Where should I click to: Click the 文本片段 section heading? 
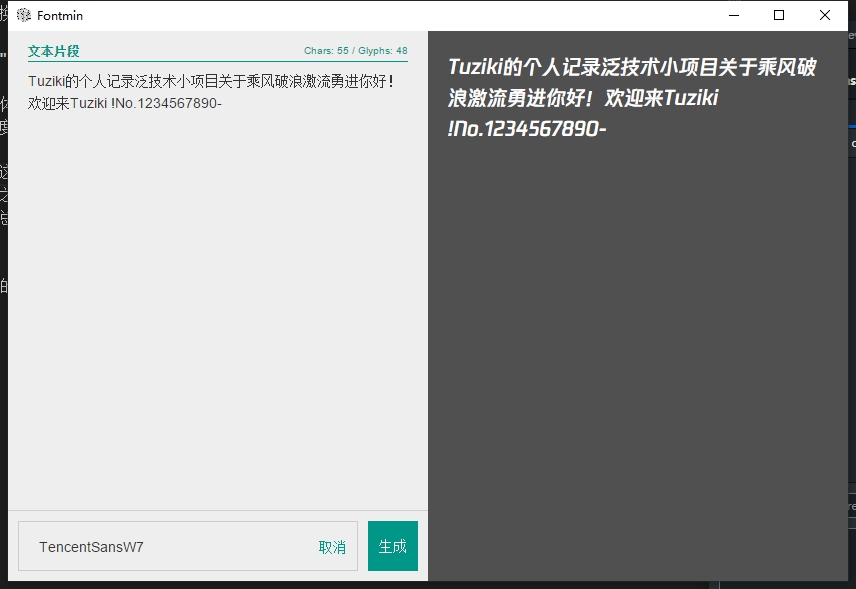coord(54,51)
